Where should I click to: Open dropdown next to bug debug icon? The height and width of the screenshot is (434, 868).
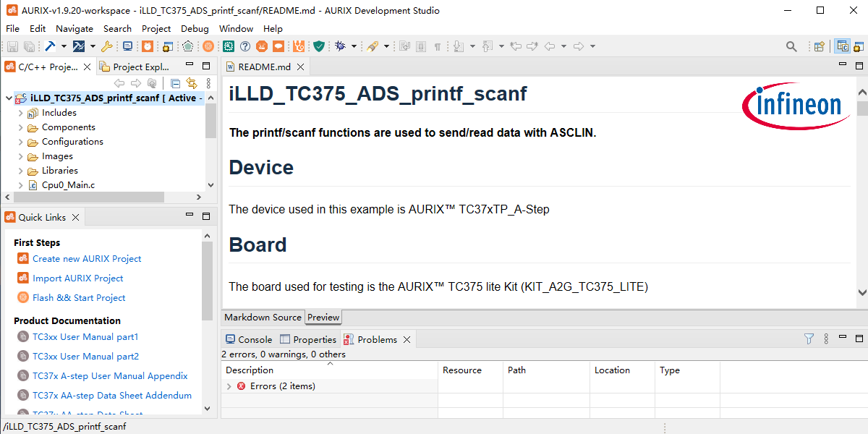click(x=354, y=46)
